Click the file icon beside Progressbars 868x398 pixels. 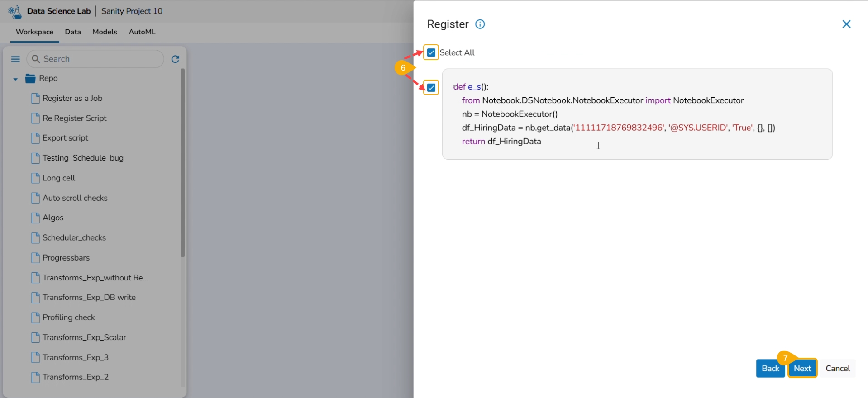pos(35,258)
